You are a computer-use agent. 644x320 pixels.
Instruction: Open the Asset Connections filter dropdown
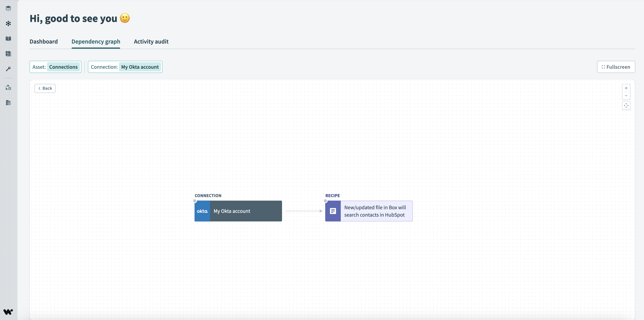click(x=55, y=67)
